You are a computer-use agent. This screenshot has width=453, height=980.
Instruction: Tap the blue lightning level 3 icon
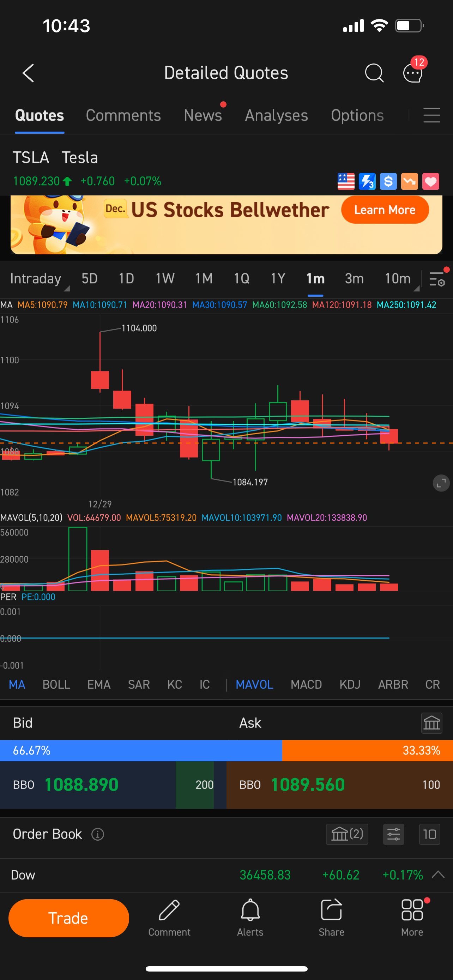point(367,181)
